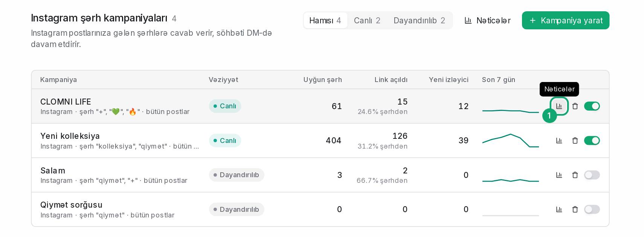
Task: Select the Salam campaign name
Action: [x=53, y=170]
